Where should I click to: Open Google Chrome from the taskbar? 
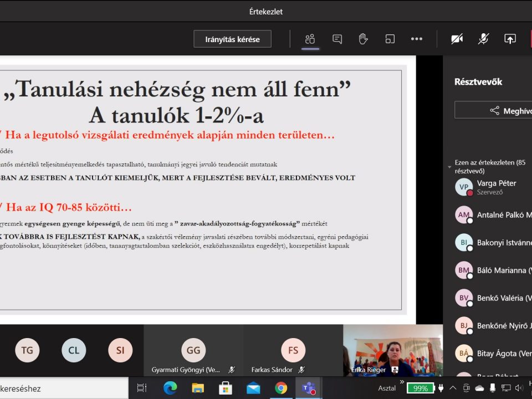[281, 388]
